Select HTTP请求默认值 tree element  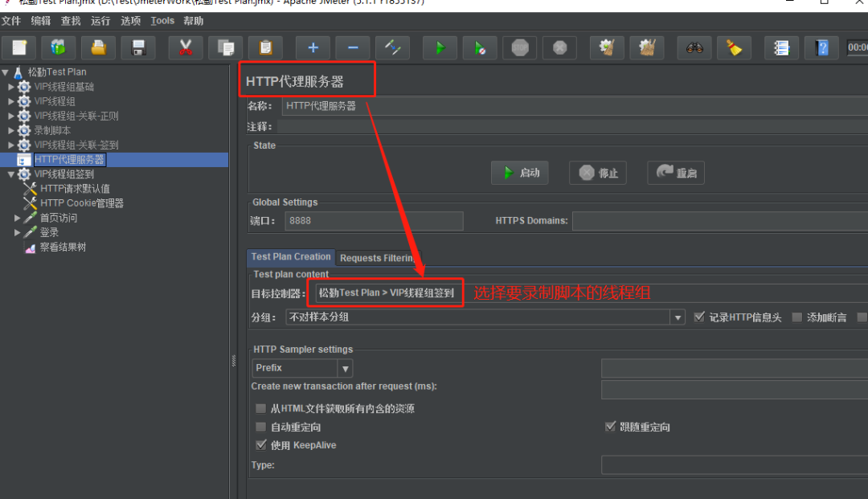(x=75, y=189)
